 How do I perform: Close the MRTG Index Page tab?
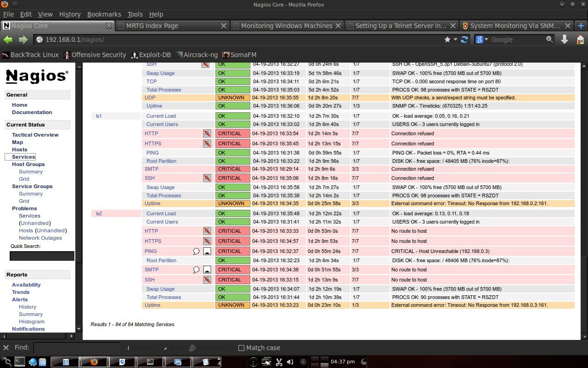[224, 26]
